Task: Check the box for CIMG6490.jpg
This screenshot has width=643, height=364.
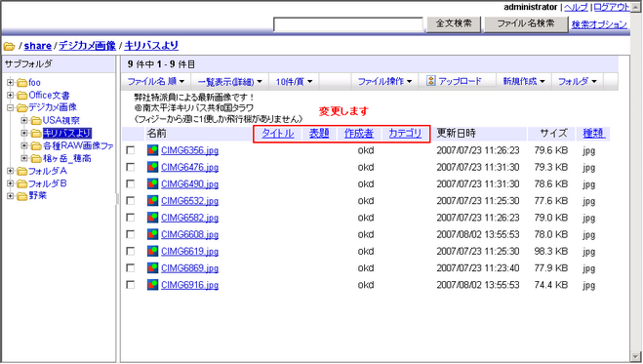Action: click(x=131, y=184)
